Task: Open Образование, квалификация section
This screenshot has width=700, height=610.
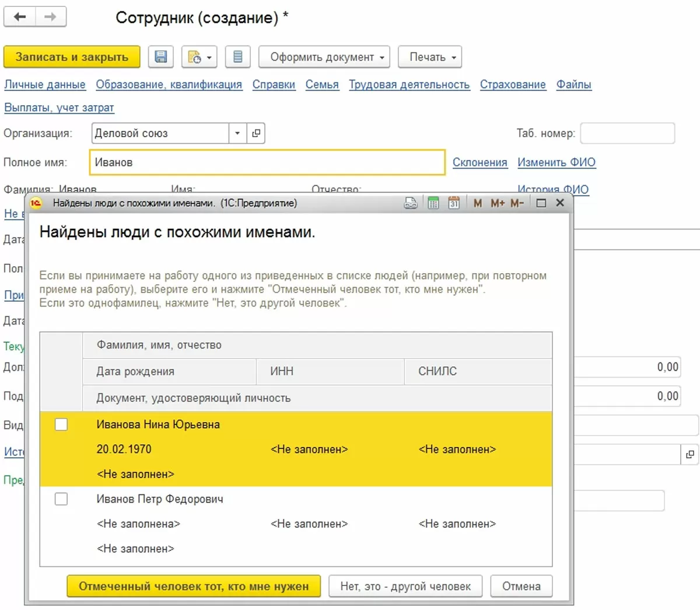Action: pyautogui.click(x=169, y=85)
